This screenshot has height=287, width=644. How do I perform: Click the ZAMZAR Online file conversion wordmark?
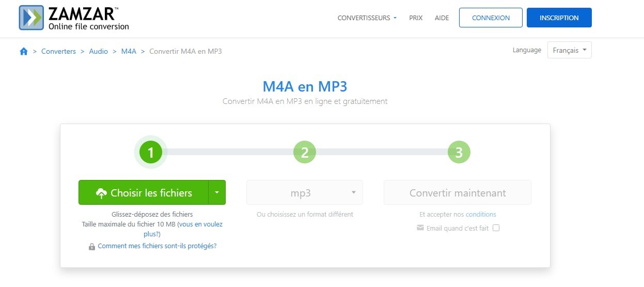click(x=88, y=18)
